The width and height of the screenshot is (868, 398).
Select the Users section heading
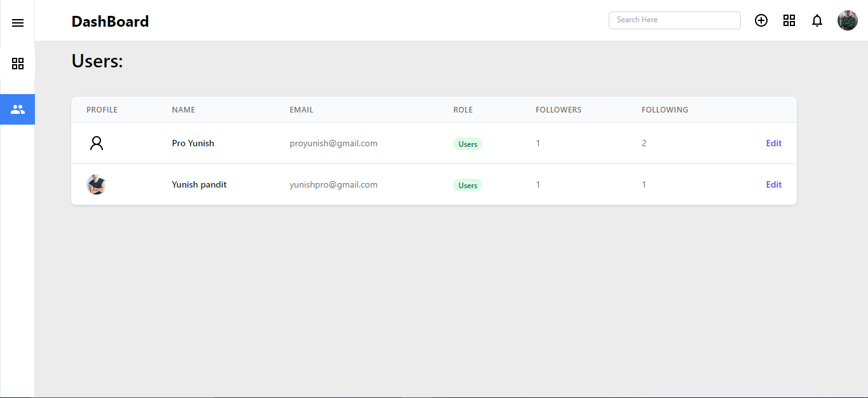(97, 60)
